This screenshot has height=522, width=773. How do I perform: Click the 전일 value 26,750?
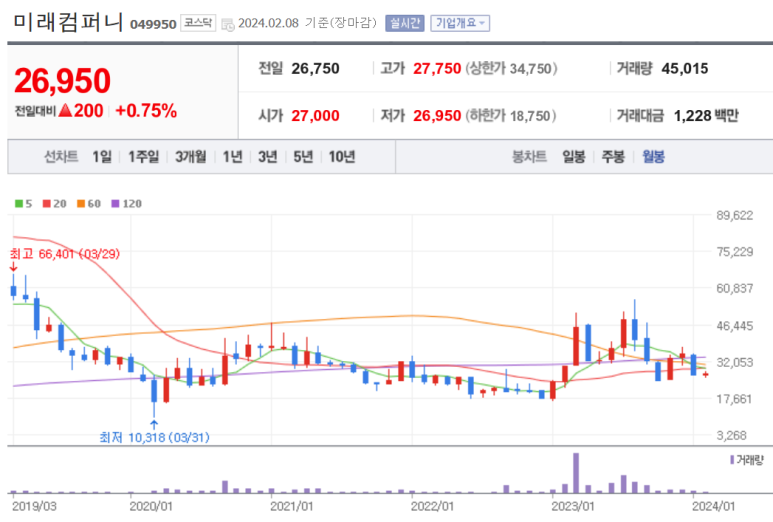click(316, 69)
